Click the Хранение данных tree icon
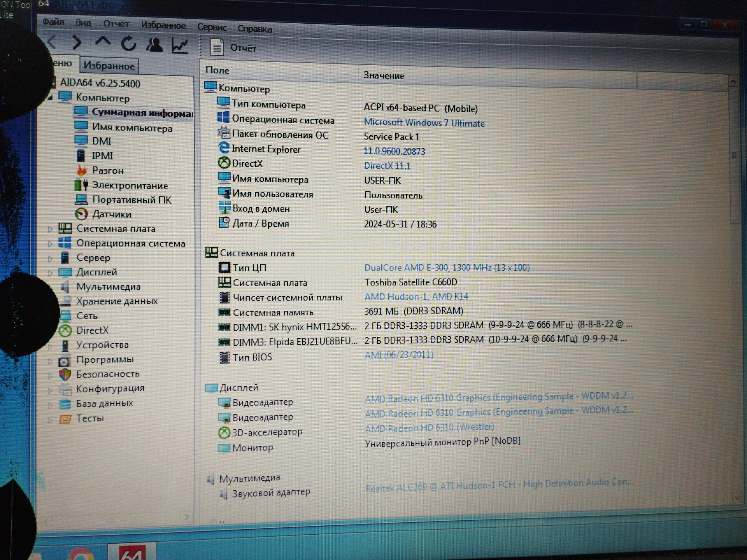 tap(66, 301)
